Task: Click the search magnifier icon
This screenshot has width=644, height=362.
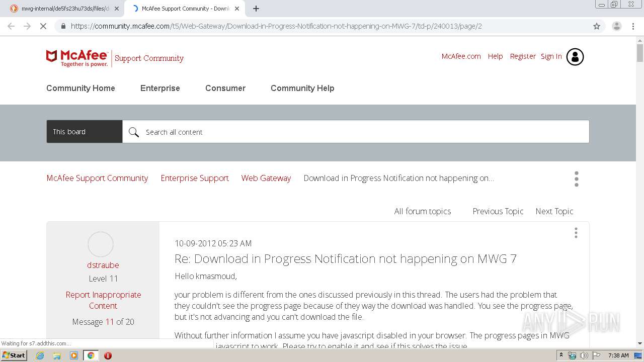Action: click(133, 132)
